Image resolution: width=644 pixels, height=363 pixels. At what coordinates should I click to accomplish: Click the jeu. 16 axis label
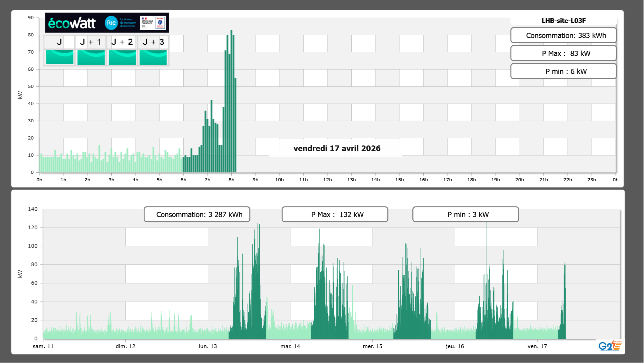coord(455,346)
